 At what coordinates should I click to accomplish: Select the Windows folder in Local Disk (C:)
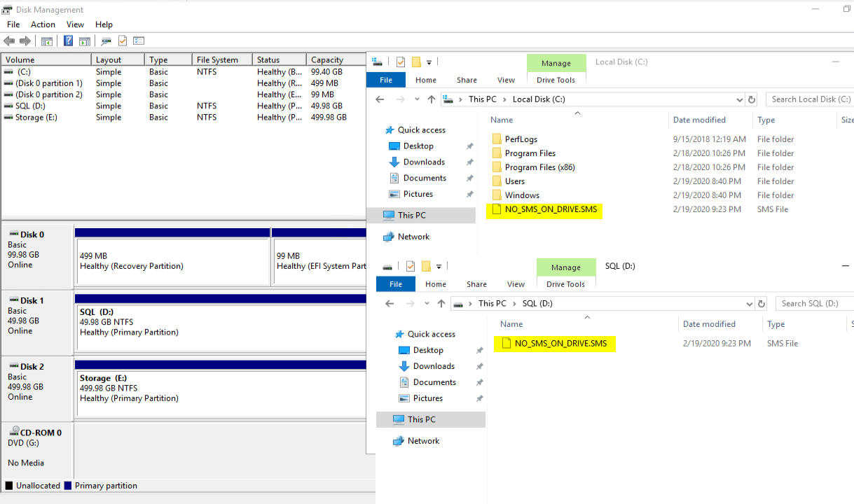pos(522,195)
